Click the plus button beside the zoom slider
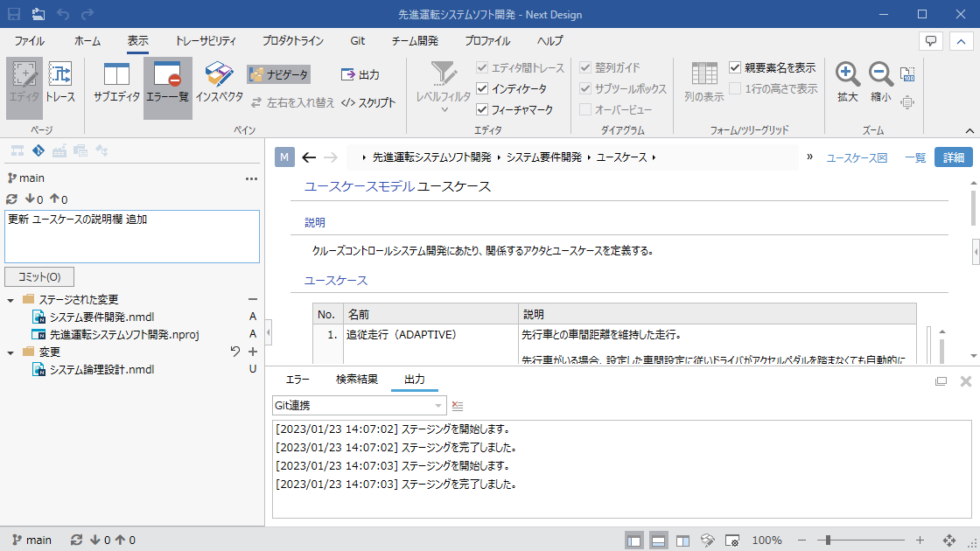Screen dimensions: 980x551 [920, 540]
